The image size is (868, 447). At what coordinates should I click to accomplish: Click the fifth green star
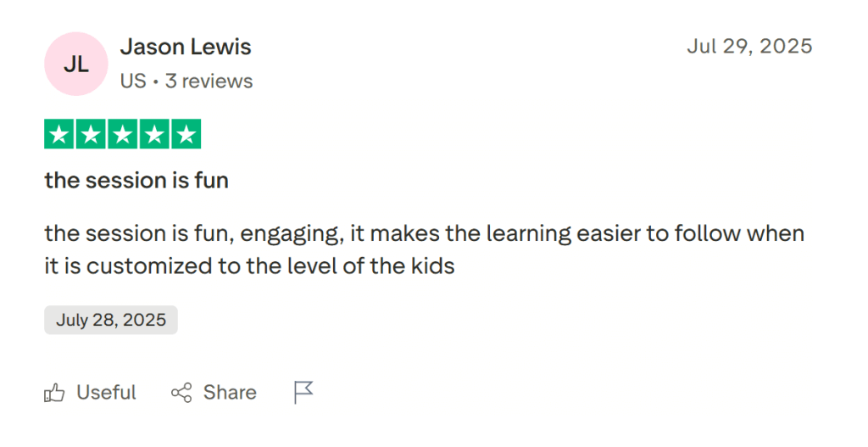pyautogui.click(x=186, y=134)
